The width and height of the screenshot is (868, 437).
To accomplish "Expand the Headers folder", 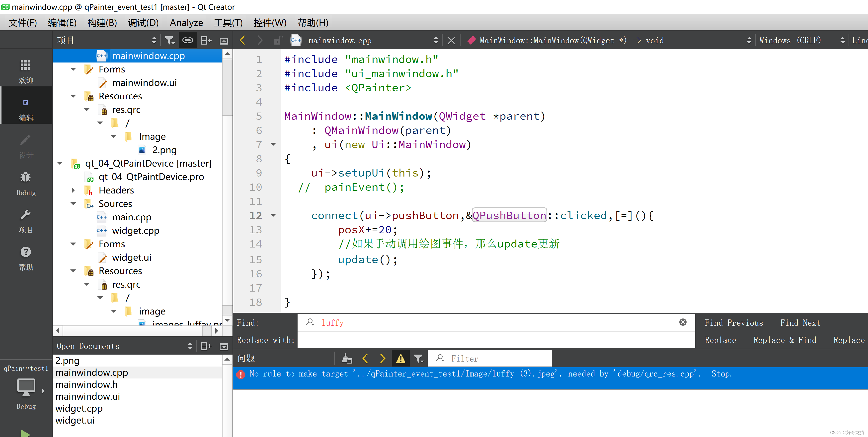I will pyautogui.click(x=73, y=190).
